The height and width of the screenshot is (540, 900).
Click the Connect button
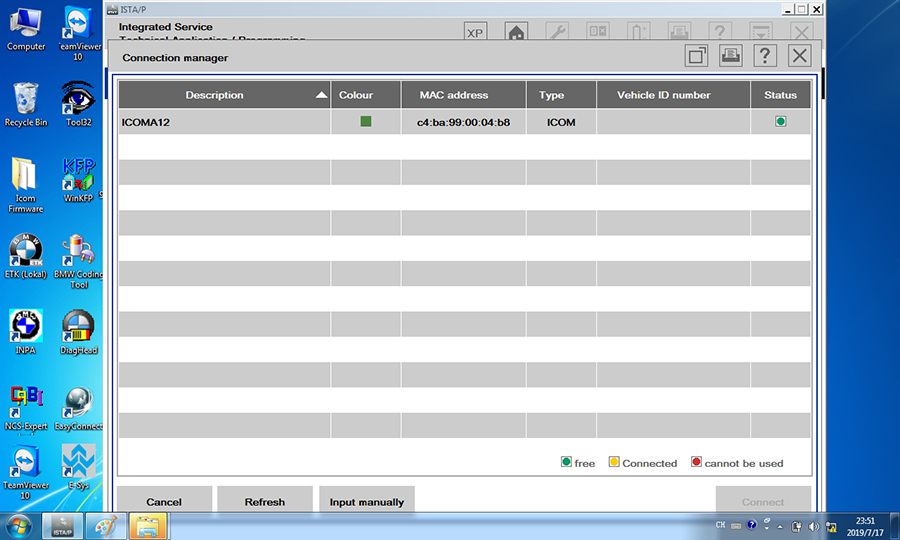click(x=763, y=500)
